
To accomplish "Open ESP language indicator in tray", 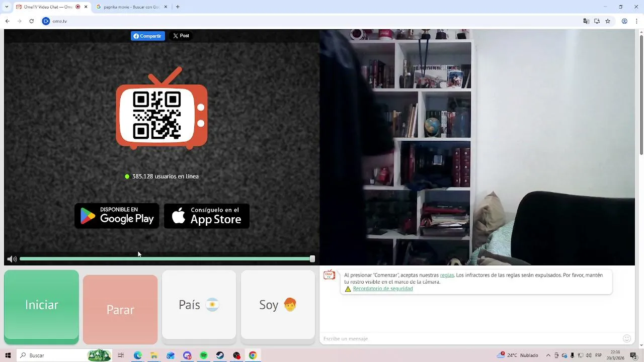I will (x=599, y=355).
